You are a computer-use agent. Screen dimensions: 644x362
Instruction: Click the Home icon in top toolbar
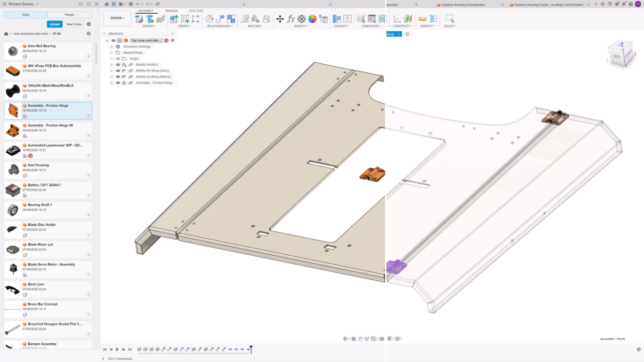pyautogui.click(x=106, y=4)
